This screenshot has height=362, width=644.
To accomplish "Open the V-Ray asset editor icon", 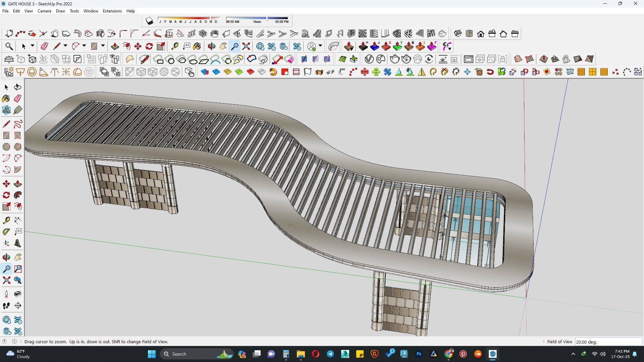I will (369, 59).
